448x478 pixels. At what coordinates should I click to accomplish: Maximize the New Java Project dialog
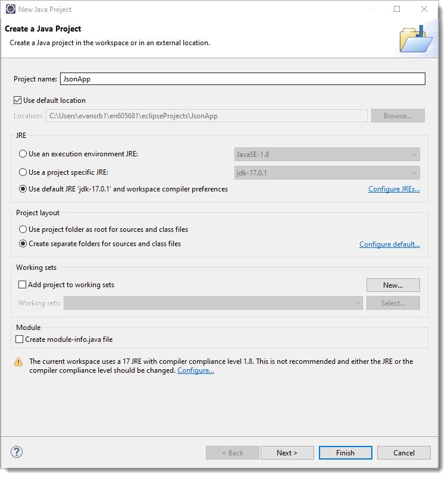(x=397, y=9)
